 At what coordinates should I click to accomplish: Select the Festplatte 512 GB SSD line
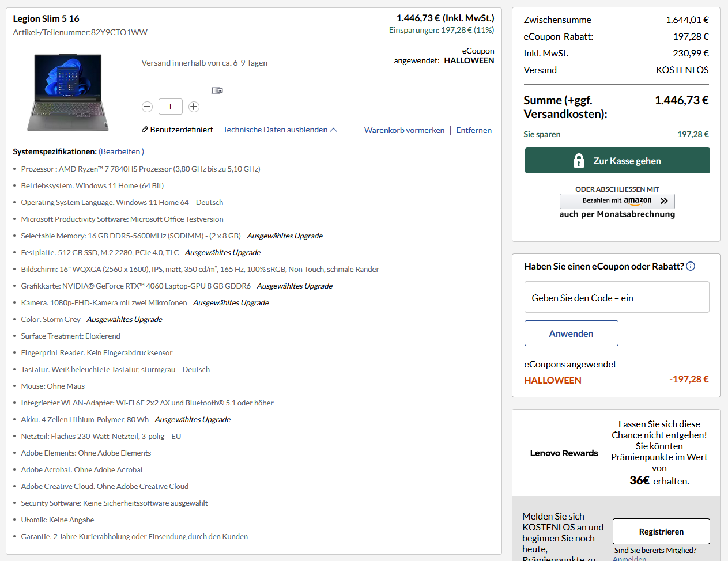click(141, 252)
